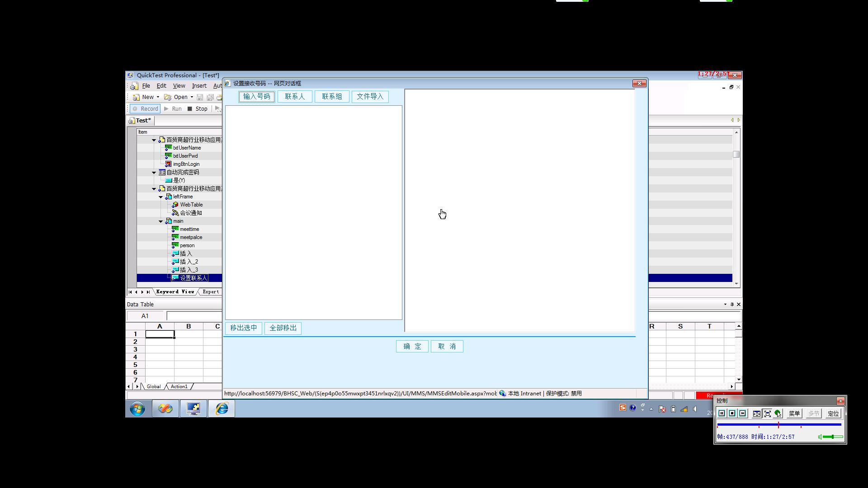
Task: Select the txtUserPwd tree item
Action: point(185,156)
